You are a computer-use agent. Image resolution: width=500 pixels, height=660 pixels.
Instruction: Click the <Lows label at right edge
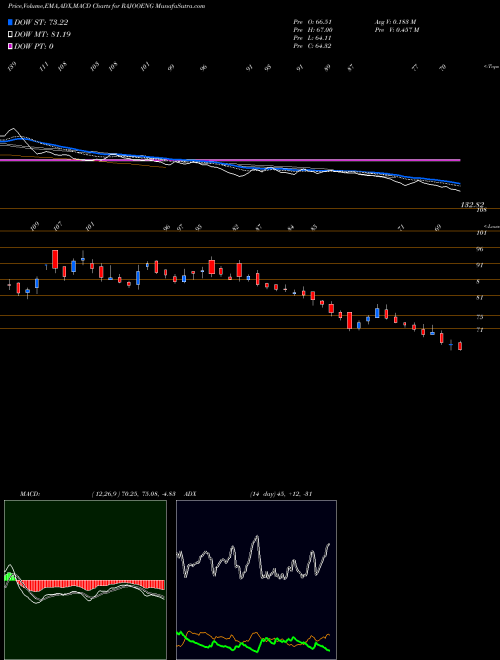pos(491,226)
